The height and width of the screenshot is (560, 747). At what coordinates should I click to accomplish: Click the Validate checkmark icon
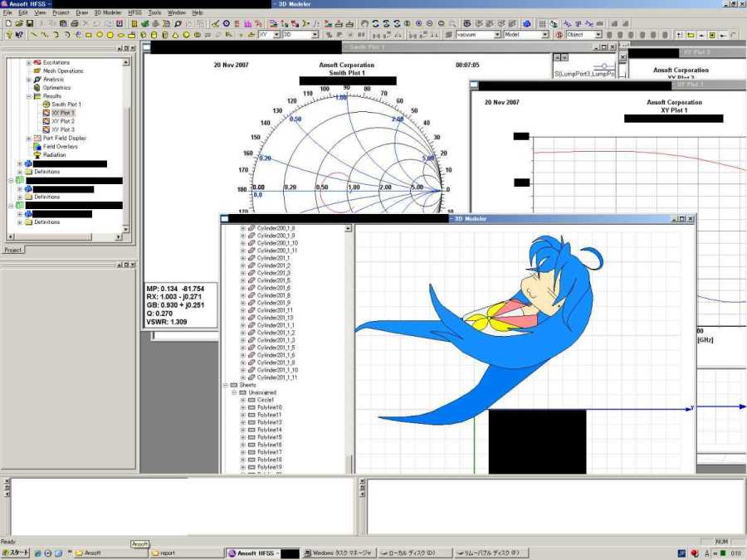215,23
